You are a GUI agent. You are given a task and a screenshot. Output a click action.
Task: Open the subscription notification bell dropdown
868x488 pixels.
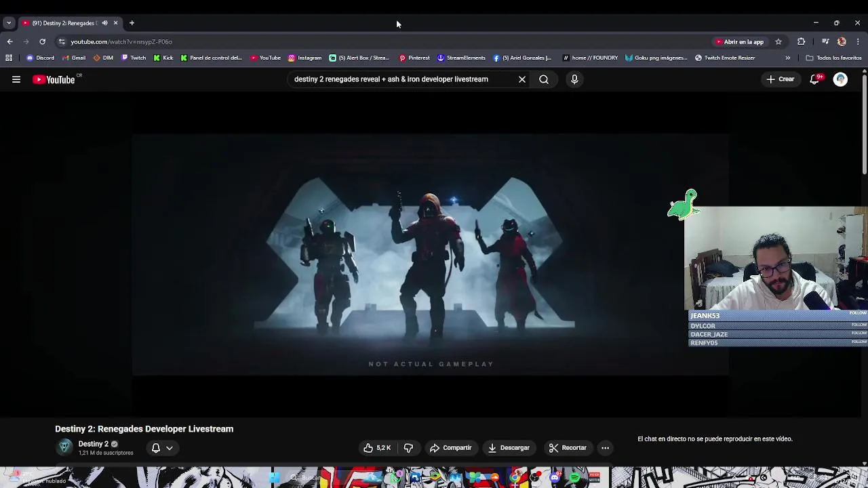(x=162, y=447)
